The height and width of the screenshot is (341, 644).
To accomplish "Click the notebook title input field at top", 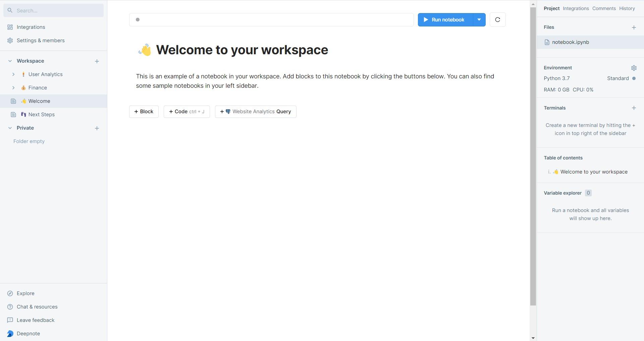I will tap(271, 19).
